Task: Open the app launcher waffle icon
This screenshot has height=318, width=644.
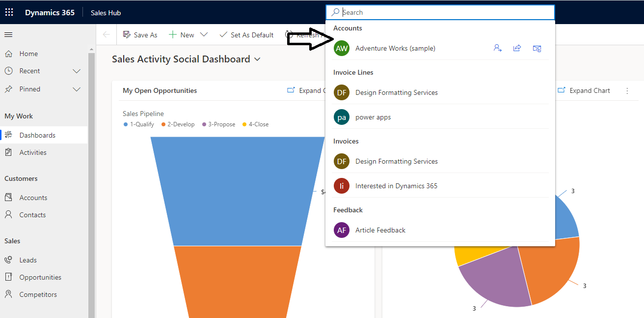Action: (9, 12)
